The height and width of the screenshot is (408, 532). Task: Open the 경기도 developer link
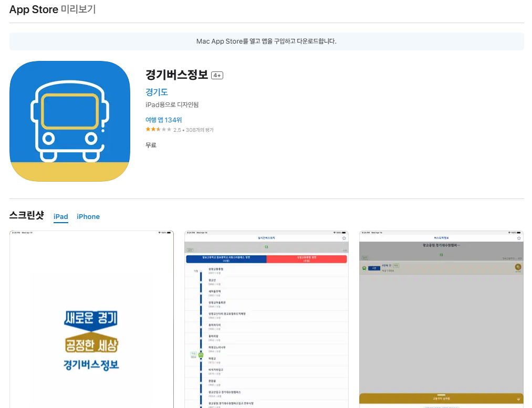pos(157,92)
